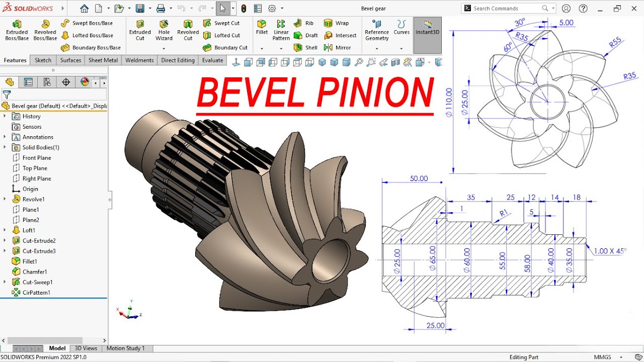
Task: Expand the Solid Bodies(1) node
Action: coord(5,147)
